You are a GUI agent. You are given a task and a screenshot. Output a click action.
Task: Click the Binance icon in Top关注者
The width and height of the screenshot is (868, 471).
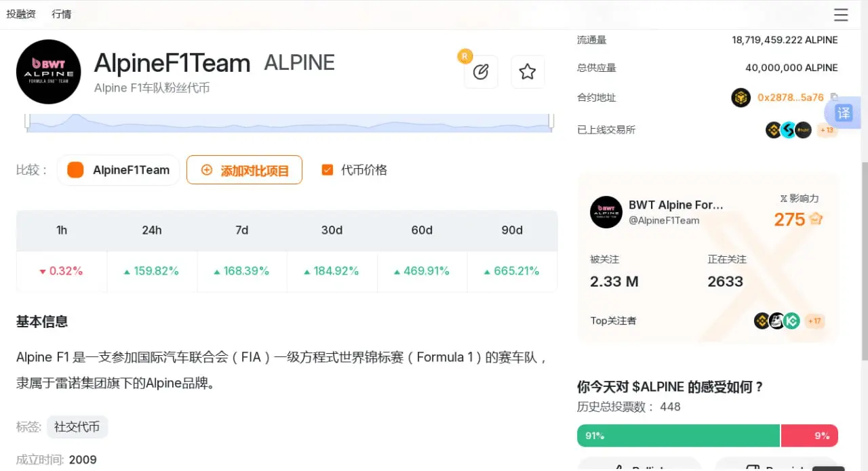coord(762,321)
